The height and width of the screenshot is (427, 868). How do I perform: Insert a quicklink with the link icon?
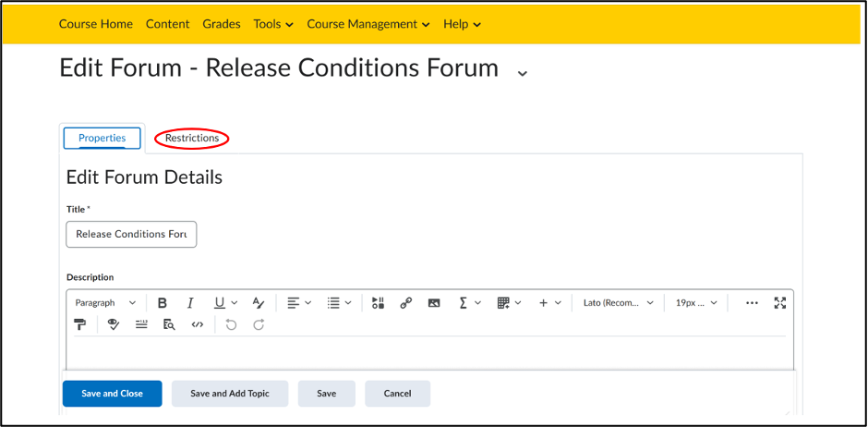click(405, 303)
